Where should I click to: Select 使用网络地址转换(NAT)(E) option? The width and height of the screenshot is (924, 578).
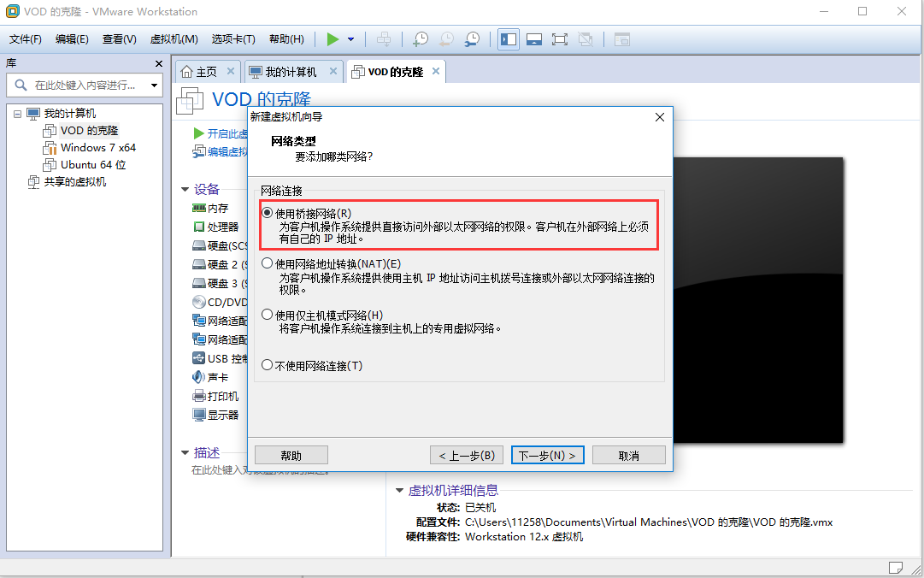[x=267, y=263]
